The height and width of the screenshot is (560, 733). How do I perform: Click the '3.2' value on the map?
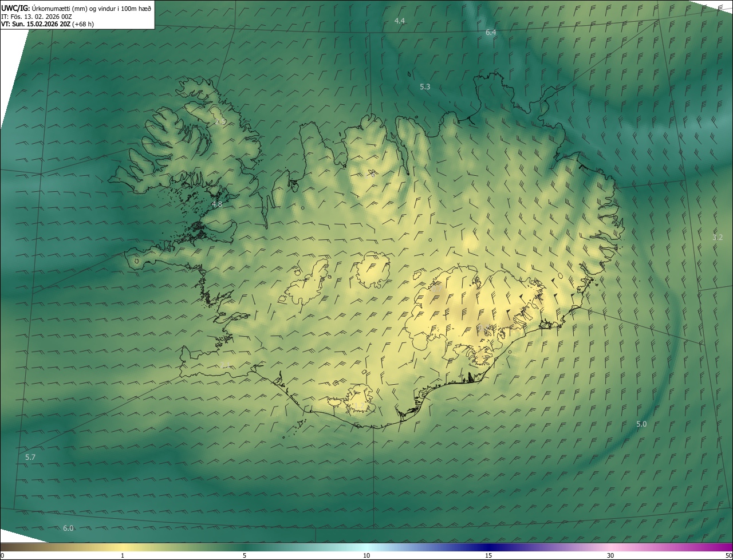point(718,238)
